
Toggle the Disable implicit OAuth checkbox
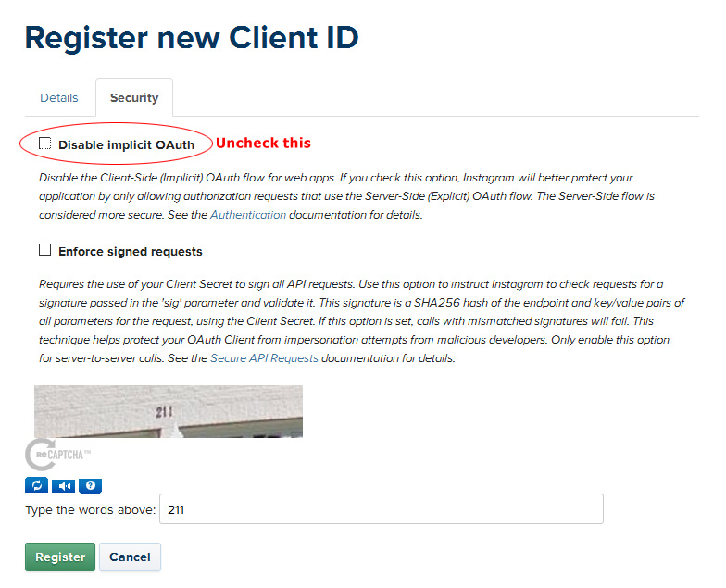pos(44,144)
